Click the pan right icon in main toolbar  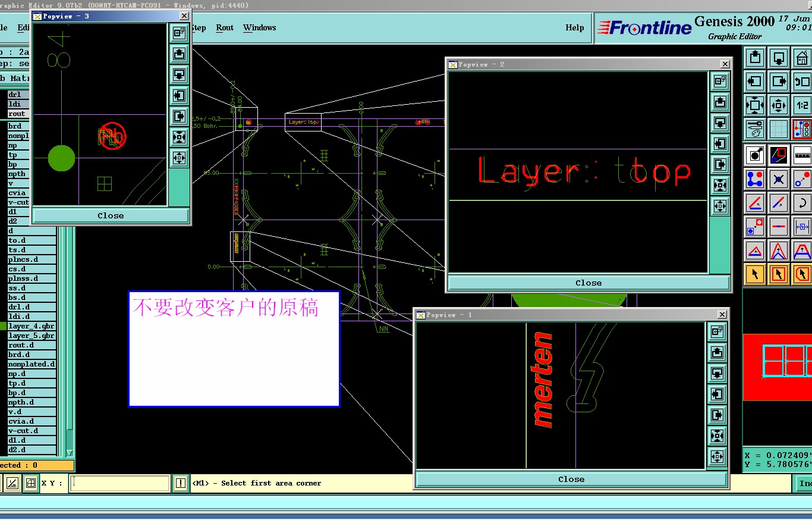pos(779,82)
